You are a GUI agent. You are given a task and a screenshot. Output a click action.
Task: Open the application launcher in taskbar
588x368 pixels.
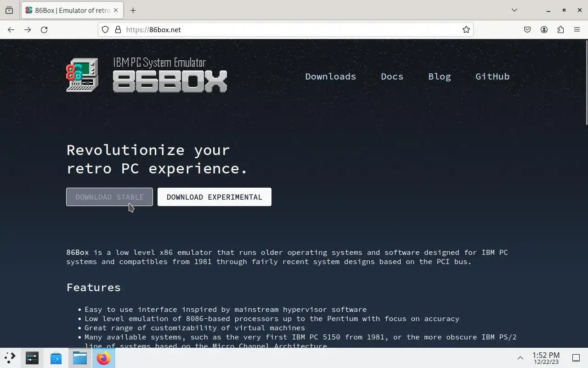point(10,358)
